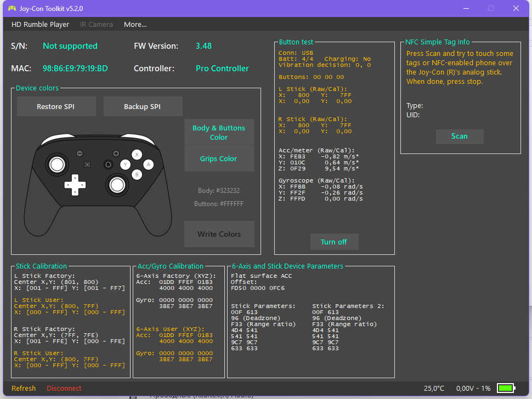Click the Home button icon on the diagram
This screenshot has height=399, width=532.
click(108, 164)
